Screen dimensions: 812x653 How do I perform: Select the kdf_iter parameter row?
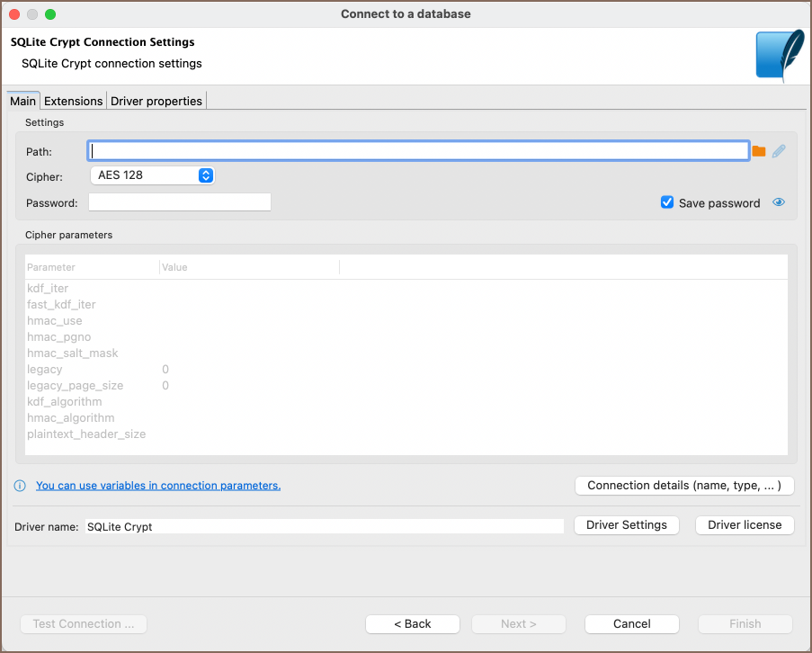tap(49, 289)
